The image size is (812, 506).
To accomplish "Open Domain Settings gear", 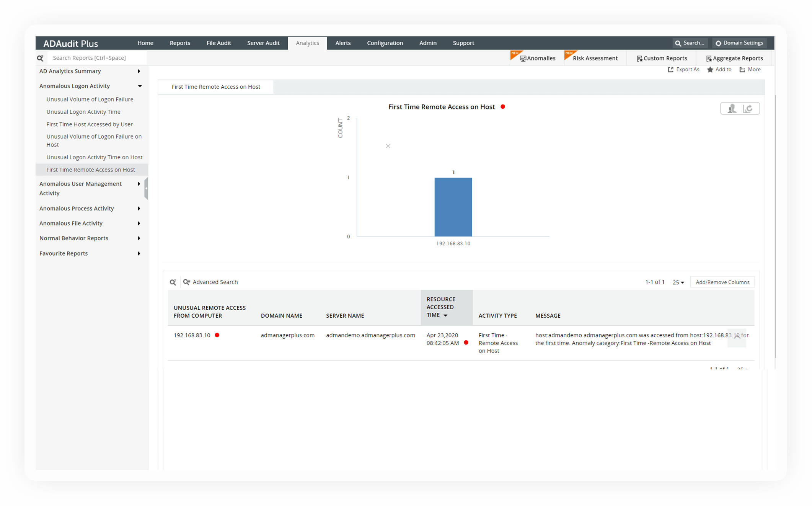I will point(718,43).
